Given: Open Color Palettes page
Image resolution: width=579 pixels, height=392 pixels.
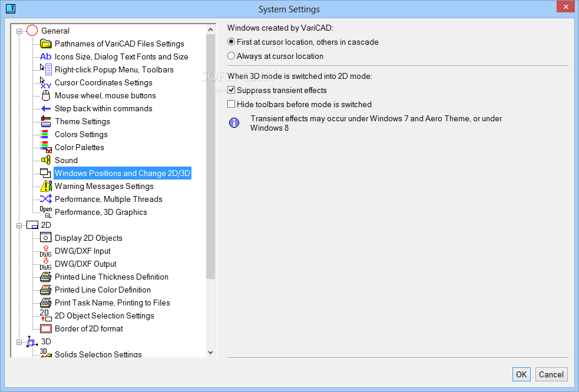Looking at the screenshot, I should 80,147.
